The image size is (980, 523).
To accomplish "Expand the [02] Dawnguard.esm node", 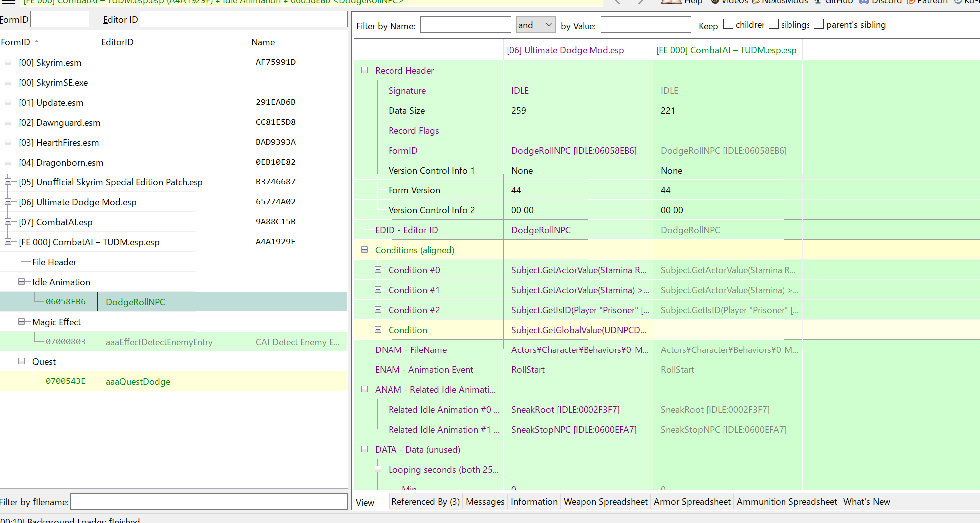I will click(x=8, y=122).
